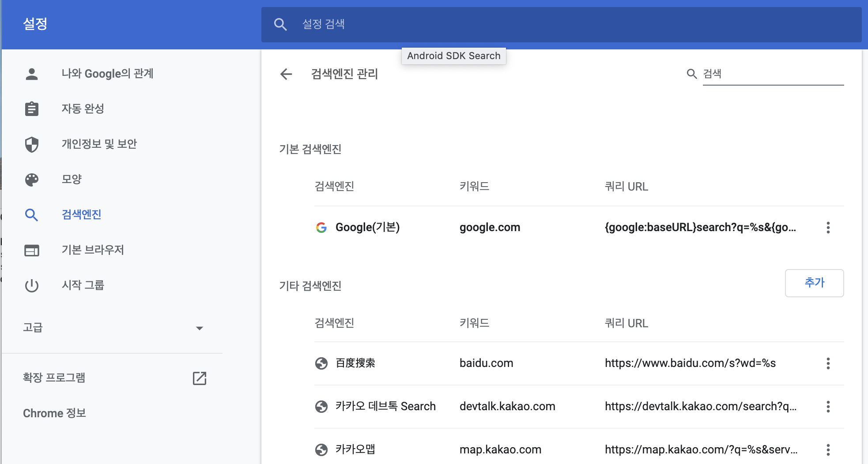Click the https://map.kakao.com/?q=%s URL

pos(701,450)
